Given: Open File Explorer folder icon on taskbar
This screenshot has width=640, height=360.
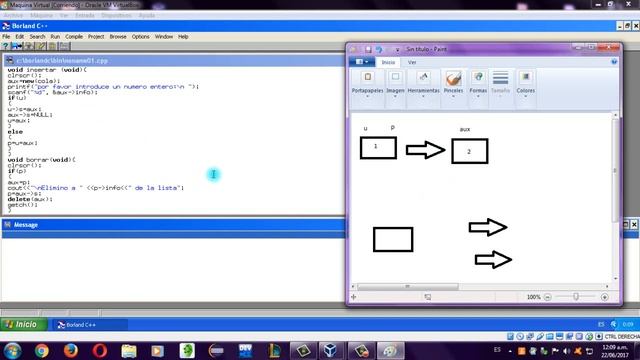Looking at the screenshot, I should tap(129, 351).
